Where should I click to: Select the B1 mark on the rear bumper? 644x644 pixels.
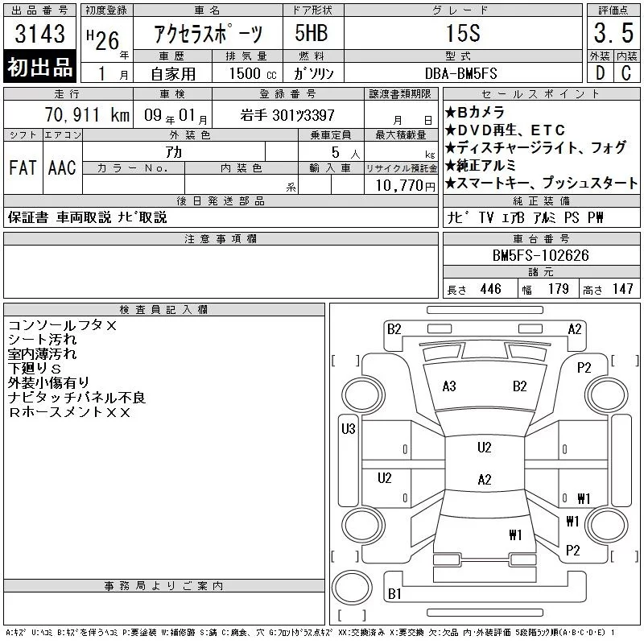coord(394,594)
